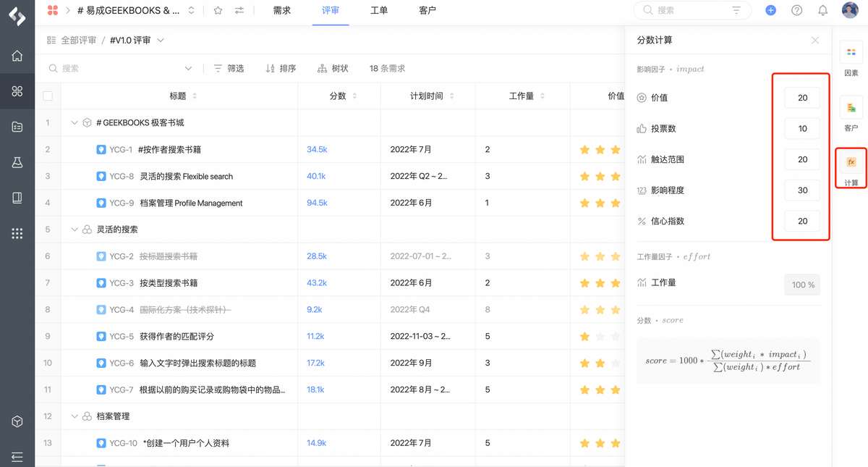Open the #V1.0 评审 dropdown chevron
The image size is (868, 467).
pos(161,41)
